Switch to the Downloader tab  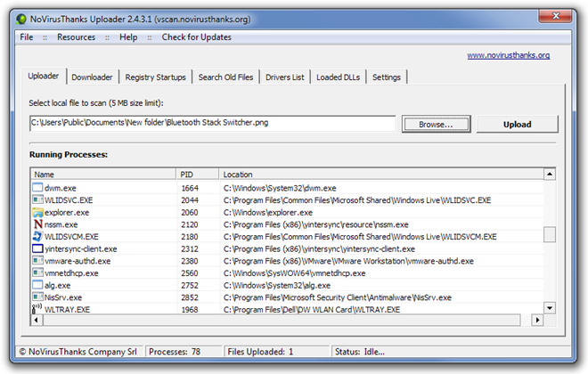click(x=92, y=77)
